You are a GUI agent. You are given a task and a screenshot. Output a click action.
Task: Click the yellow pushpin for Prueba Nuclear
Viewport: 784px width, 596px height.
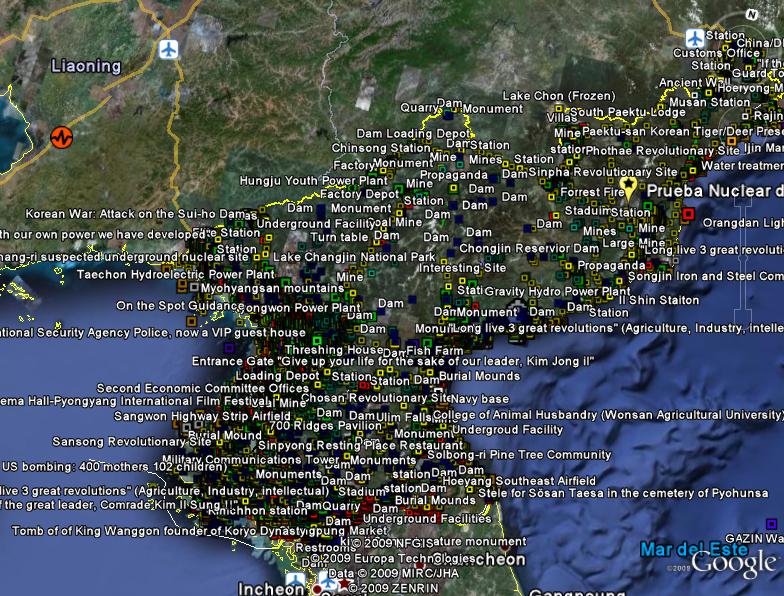point(629,187)
